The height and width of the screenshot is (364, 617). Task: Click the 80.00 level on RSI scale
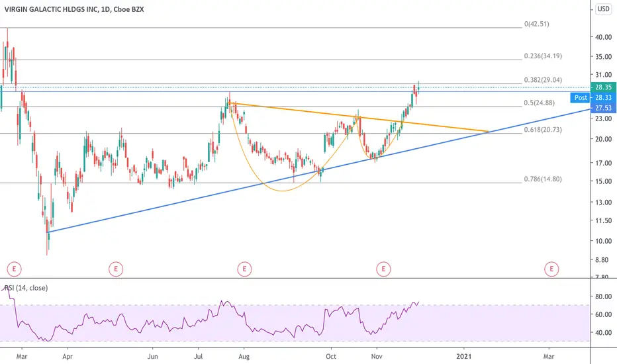coord(603,296)
